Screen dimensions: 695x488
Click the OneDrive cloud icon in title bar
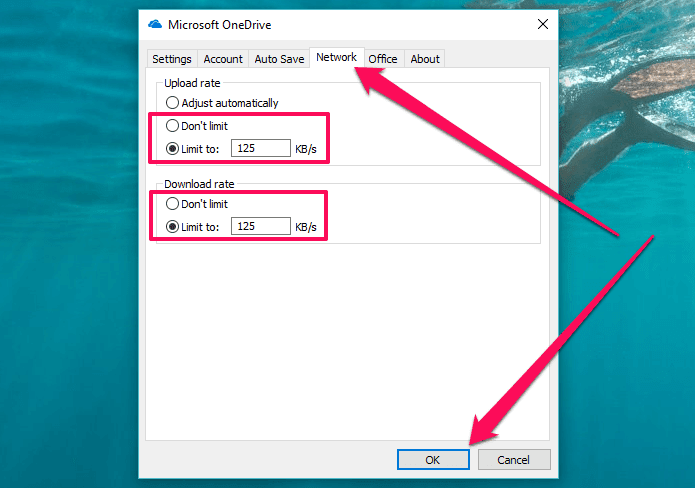[155, 24]
